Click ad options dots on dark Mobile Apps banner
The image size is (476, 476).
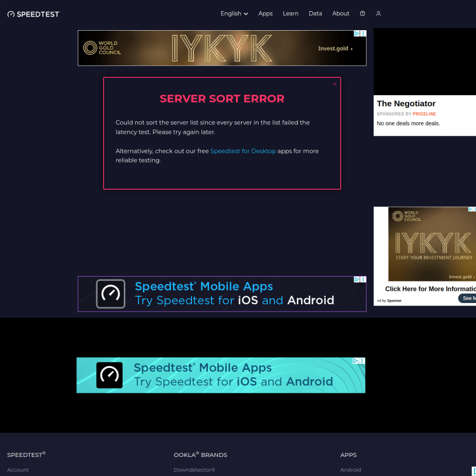(x=363, y=279)
